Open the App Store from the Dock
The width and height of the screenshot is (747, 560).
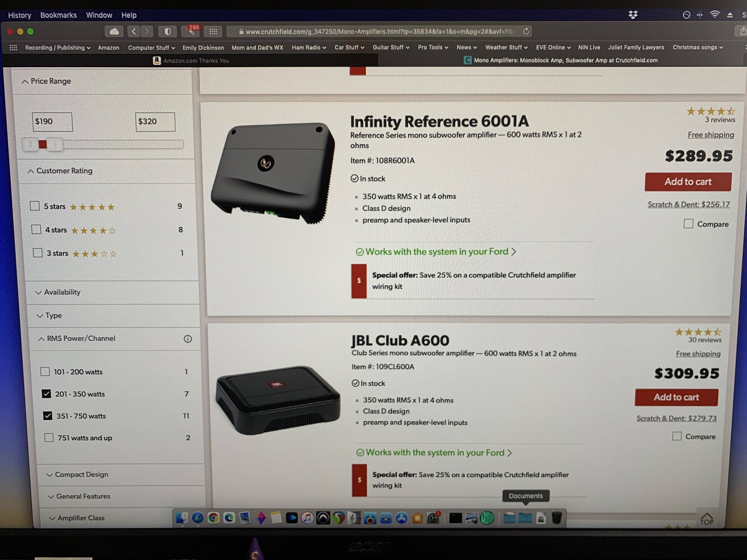tap(402, 517)
